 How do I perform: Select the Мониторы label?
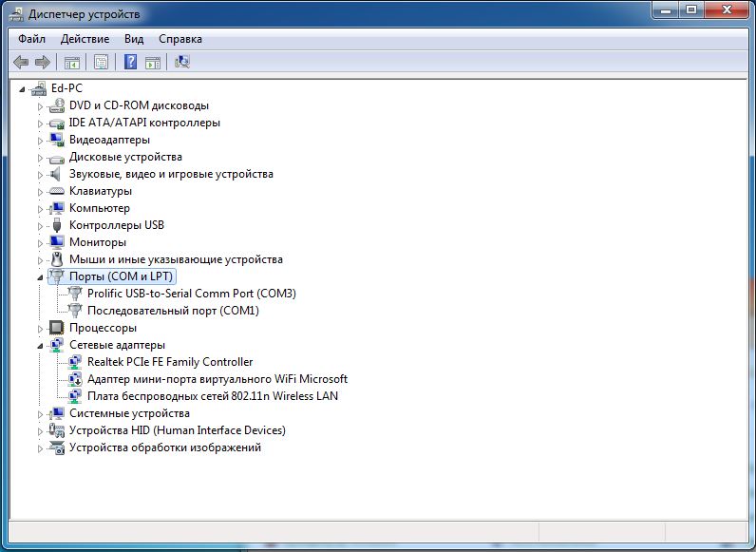98,242
